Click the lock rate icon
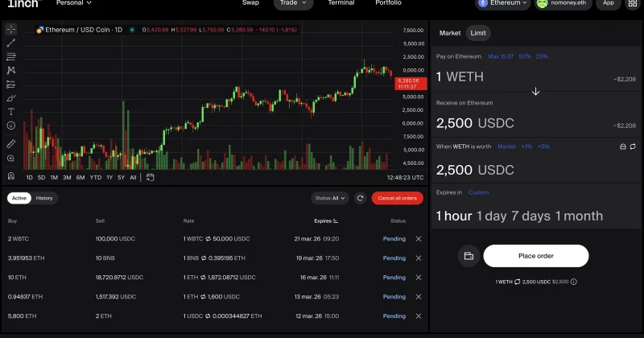The image size is (644, 338). click(x=622, y=146)
